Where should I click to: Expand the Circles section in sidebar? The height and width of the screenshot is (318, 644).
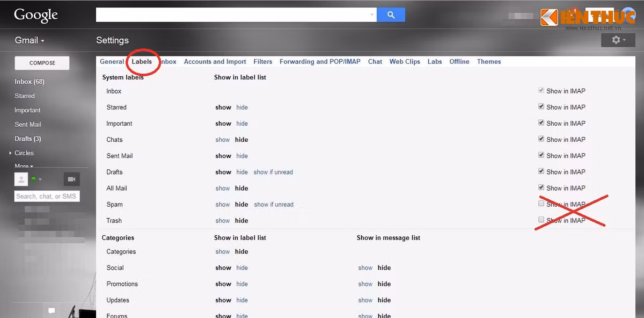(x=10, y=153)
